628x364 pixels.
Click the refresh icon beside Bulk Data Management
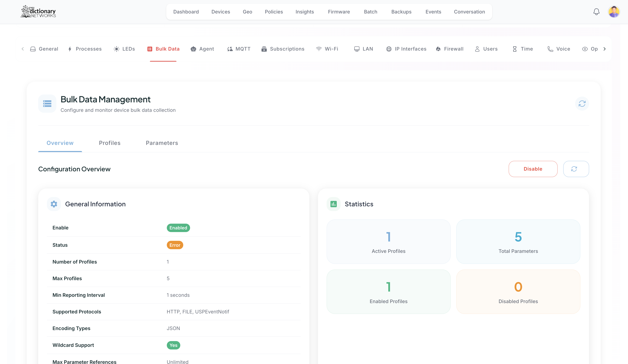pyautogui.click(x=582, y=103)
